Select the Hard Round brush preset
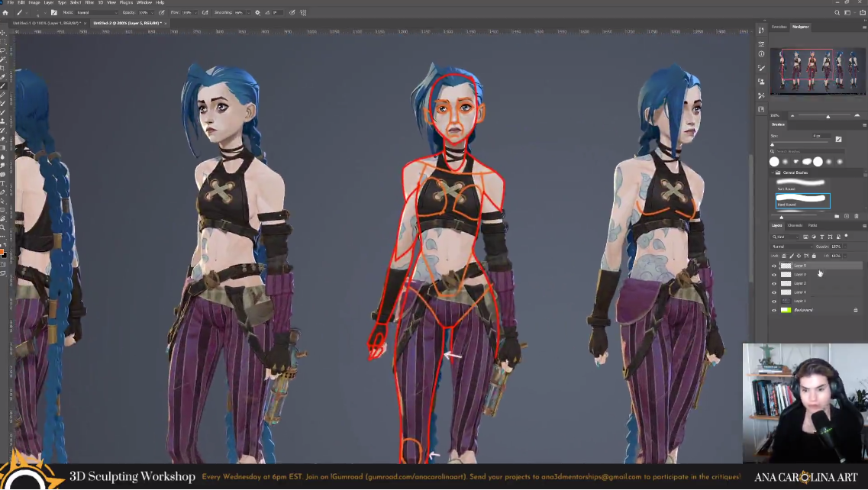 pyautogui.click(x=803, y=201)
